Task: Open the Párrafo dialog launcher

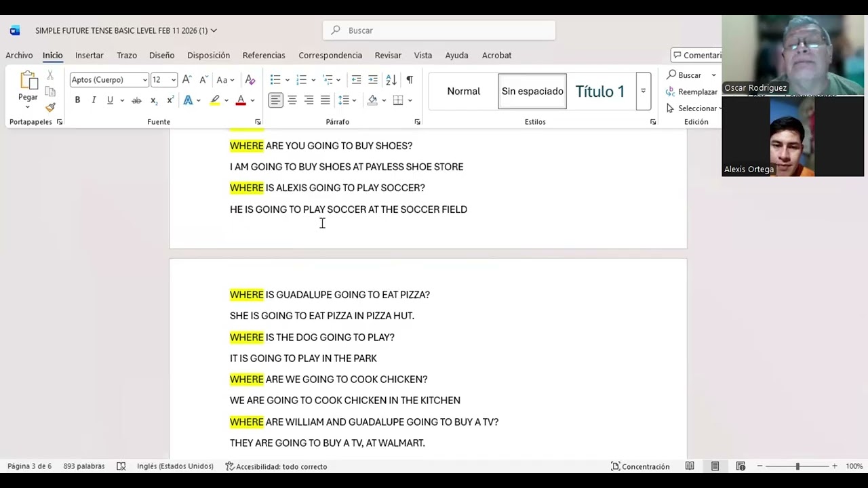Action: (417, 122)
